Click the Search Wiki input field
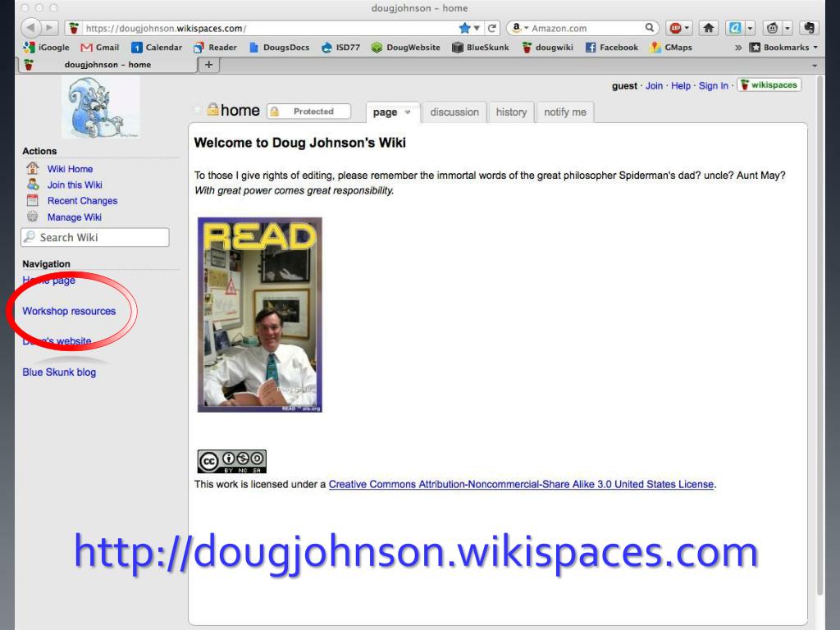 tap(95, 237)
